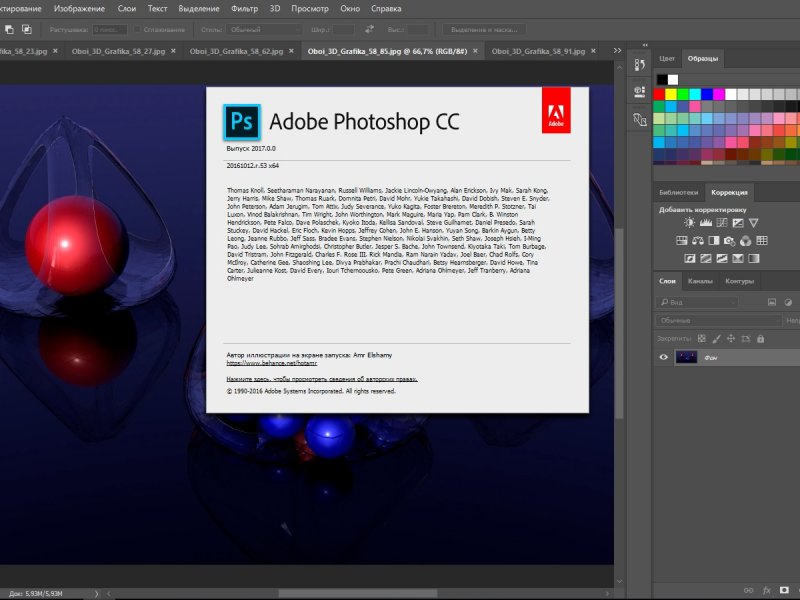Screen dimensions: 800x600
Task: Open the Стиль dropdown showing Обычный
Action: click(x=264, y=30)
